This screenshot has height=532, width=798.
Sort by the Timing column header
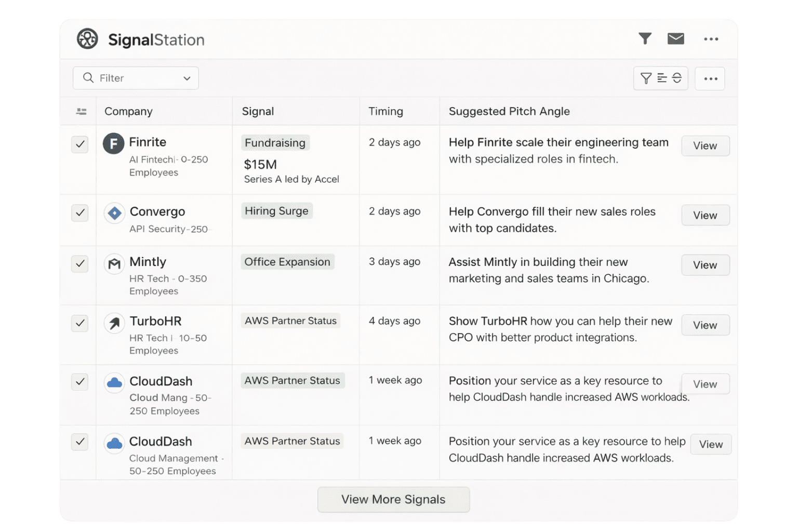385,111
